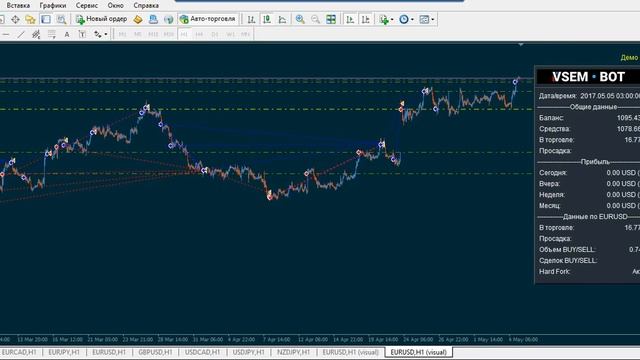The height and width of the screenshot is (360, 640).
Task: Switch timeframe to W1
Action: click(230, 35)
